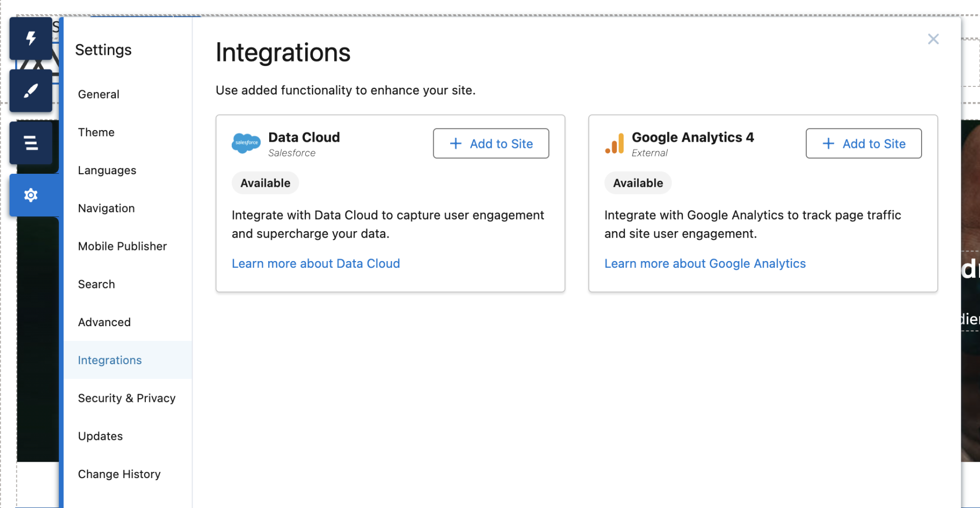The height and width of the screenshot is (508, 980).
Task: Click the Google Analytics 4 card title
Action: point(692,138)
